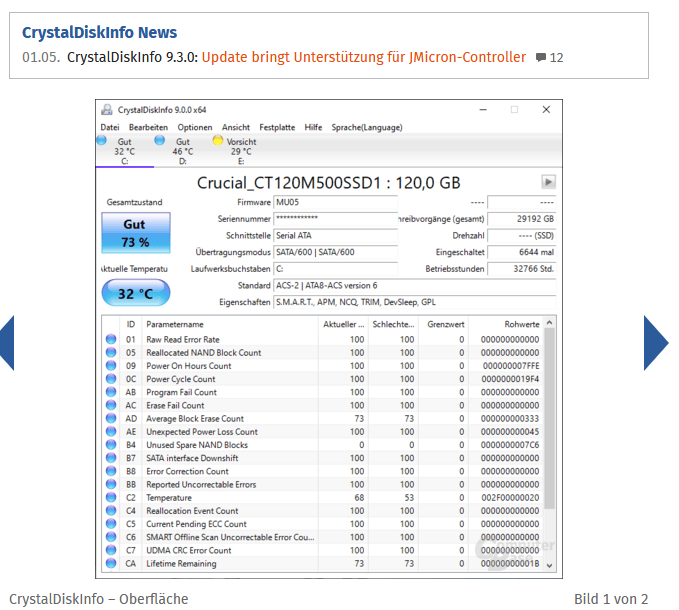Click the Standard field ACS-2
Image resolution: width=679 pixels, height=610 pixels.
tap(414, 285)
